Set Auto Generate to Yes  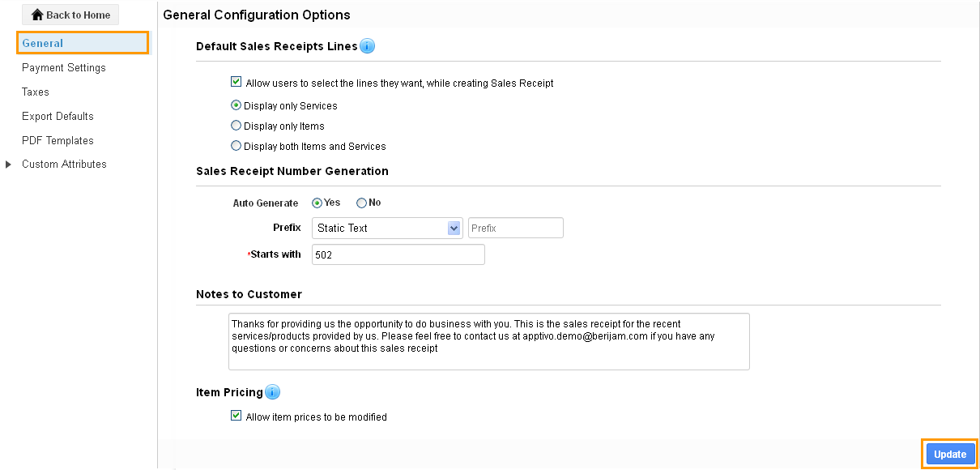tap(317, 203)
